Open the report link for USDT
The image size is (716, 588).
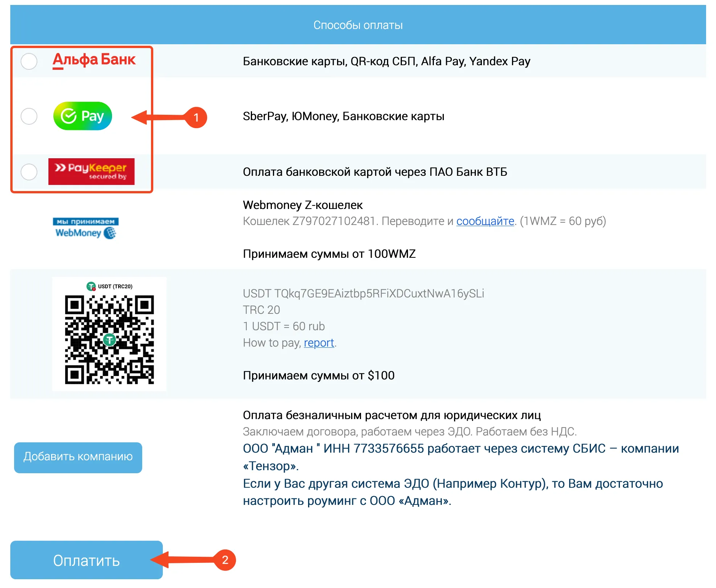(319, 343)
